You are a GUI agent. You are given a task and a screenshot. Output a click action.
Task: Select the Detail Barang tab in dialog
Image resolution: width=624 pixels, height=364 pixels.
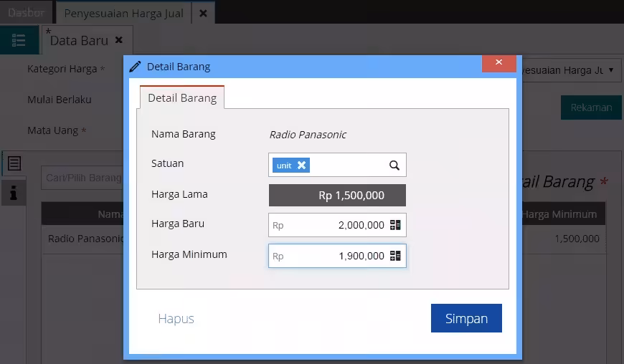(182, 97)
